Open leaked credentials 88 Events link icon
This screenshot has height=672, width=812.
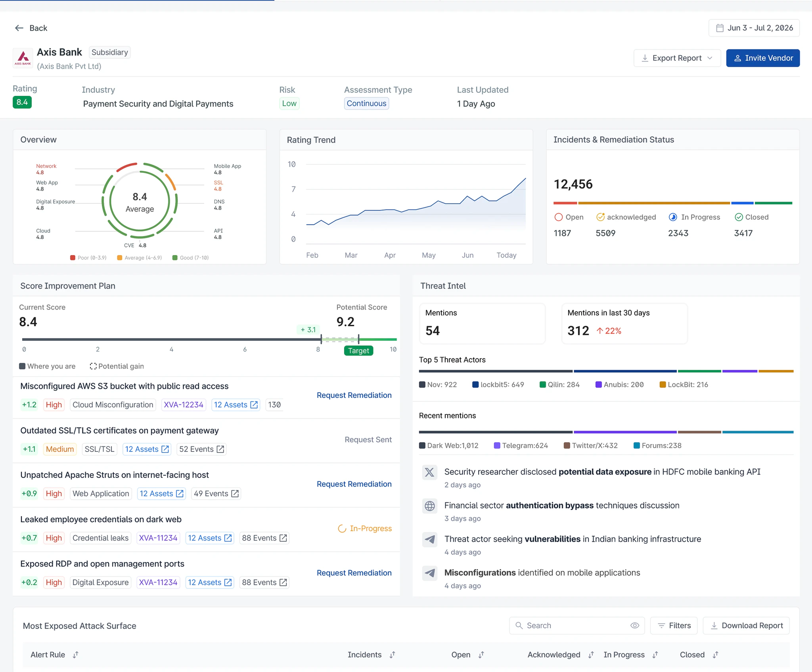(x=283, y=538)
